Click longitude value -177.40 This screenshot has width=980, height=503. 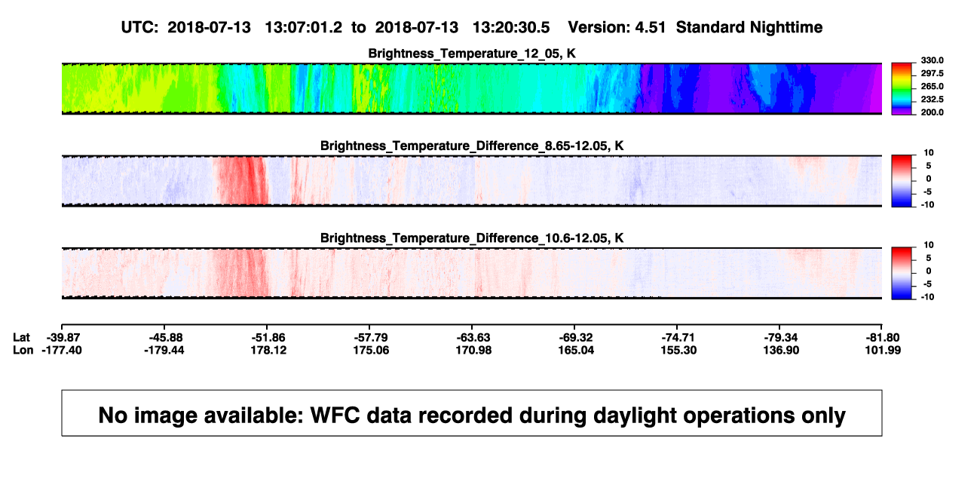[62, 350]
